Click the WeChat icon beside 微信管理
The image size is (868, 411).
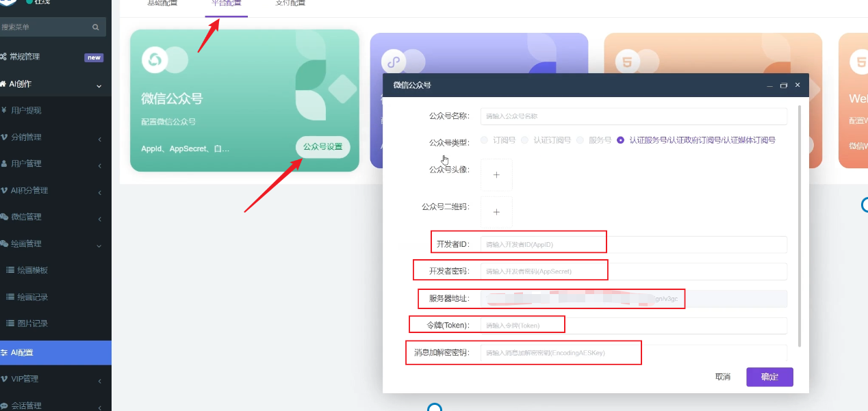click(x=4, y=217)
